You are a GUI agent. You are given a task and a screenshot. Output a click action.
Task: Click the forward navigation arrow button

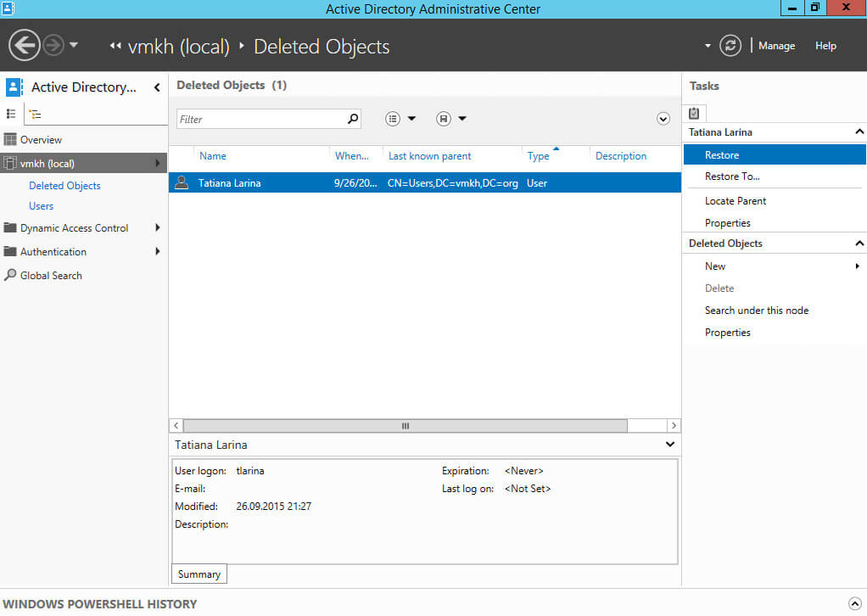pyautogui.click(x=53, y=45)
